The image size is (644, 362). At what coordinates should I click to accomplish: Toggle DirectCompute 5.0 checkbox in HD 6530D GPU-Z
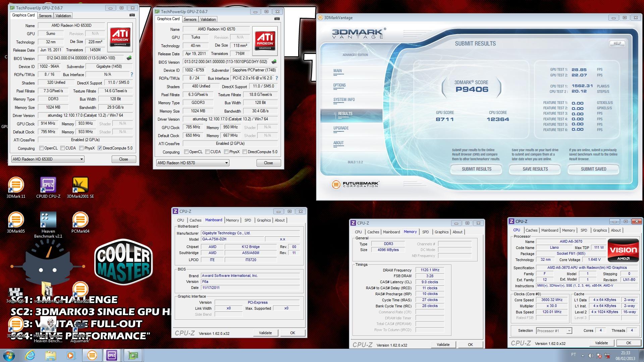point(100,148)
